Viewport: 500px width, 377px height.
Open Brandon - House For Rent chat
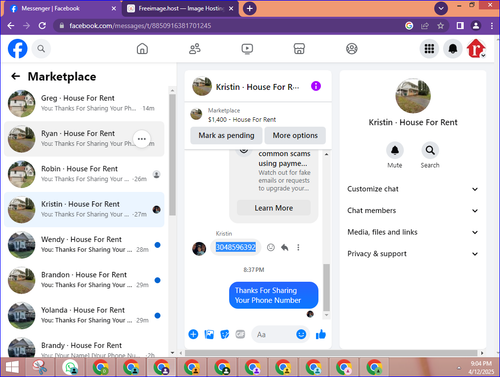84,280
